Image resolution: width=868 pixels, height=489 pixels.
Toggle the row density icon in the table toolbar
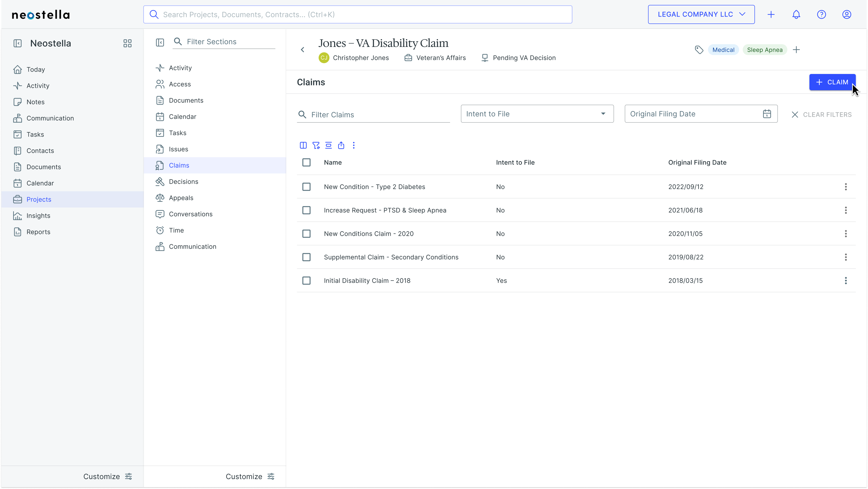tap(328, 145)
